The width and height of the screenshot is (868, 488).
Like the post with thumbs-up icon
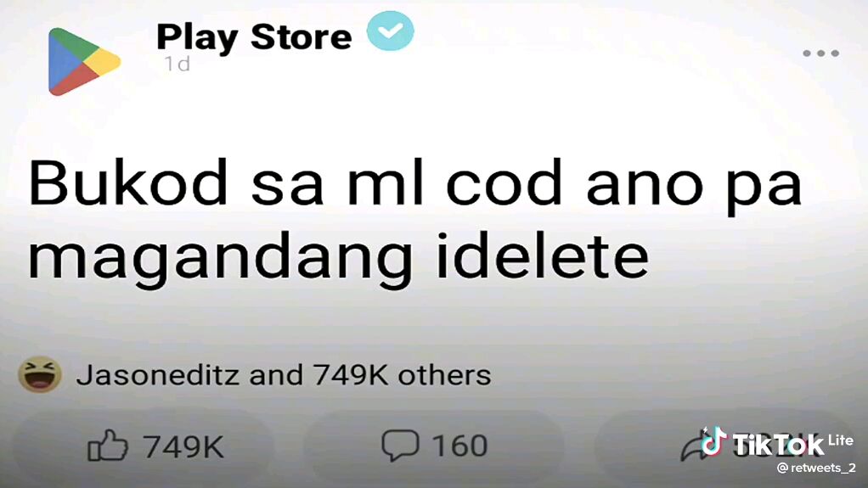[107, 446]
